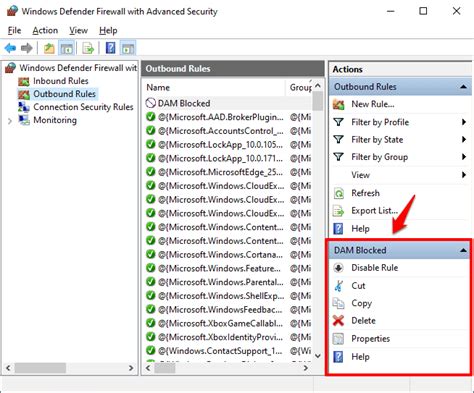Image resolution: width=474 pixels, height=393 pixels.
Task: Open the Filter by State submenu arrow
Action: pyautogui.click(x=464, y=139)
